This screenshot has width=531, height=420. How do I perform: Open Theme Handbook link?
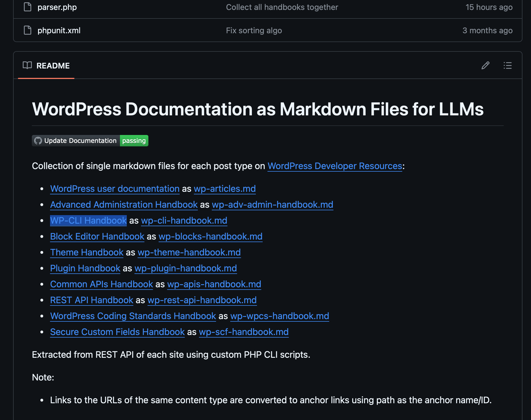[87, 252]
